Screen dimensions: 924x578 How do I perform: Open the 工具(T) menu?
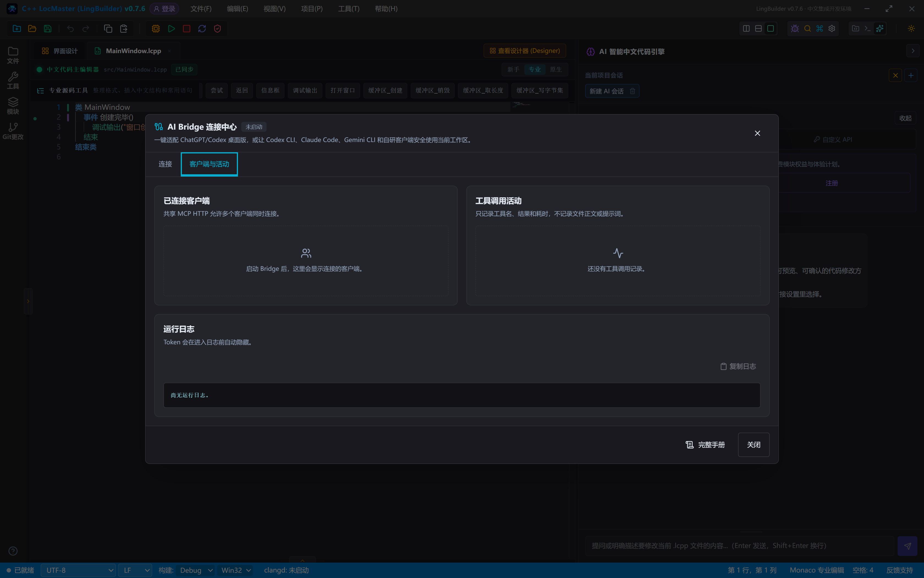(349, 9)
